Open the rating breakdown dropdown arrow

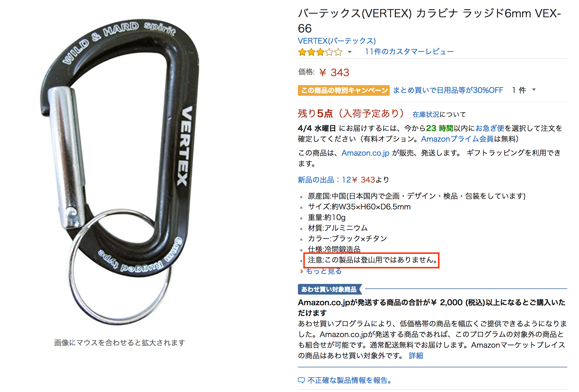click(x=349, y=52)
